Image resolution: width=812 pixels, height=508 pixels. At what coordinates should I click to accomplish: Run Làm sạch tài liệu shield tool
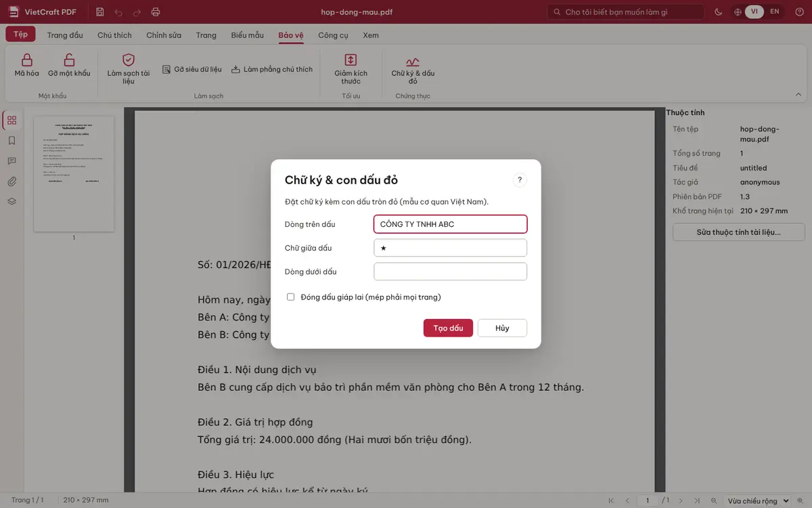[129, 68]
